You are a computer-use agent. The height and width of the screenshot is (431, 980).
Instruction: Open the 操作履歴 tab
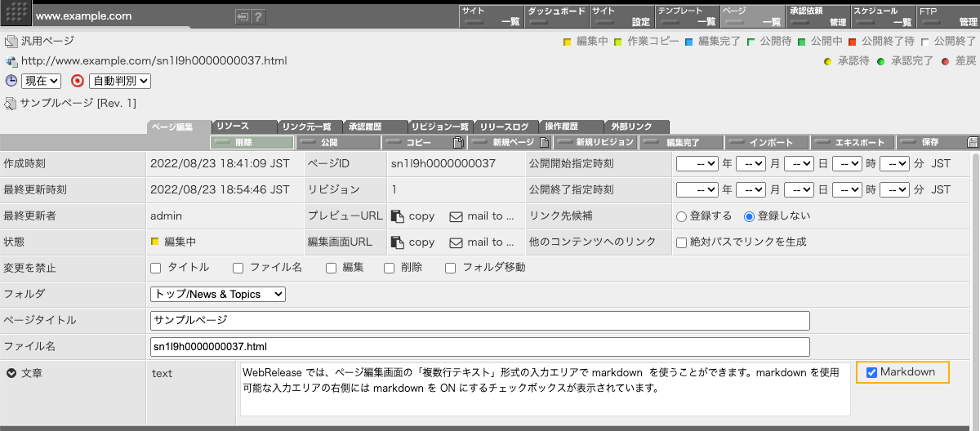coord(571,127)
